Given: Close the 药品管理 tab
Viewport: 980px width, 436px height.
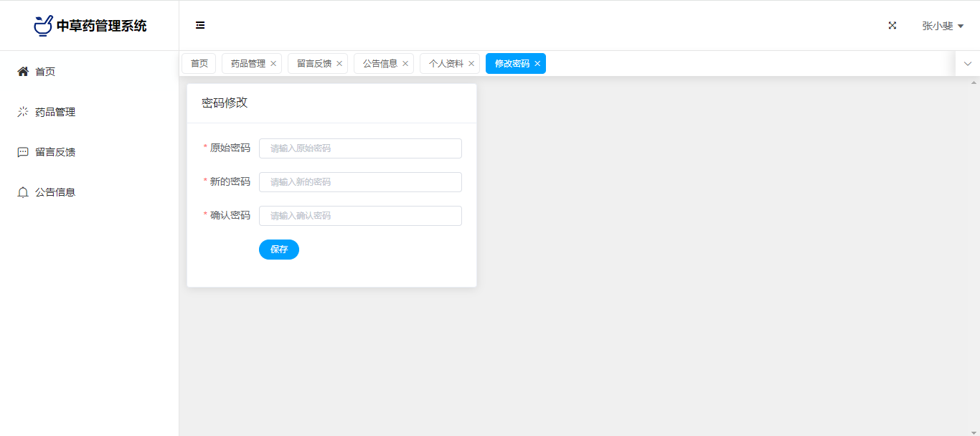Looking at the screenshot, I should 273,64.
